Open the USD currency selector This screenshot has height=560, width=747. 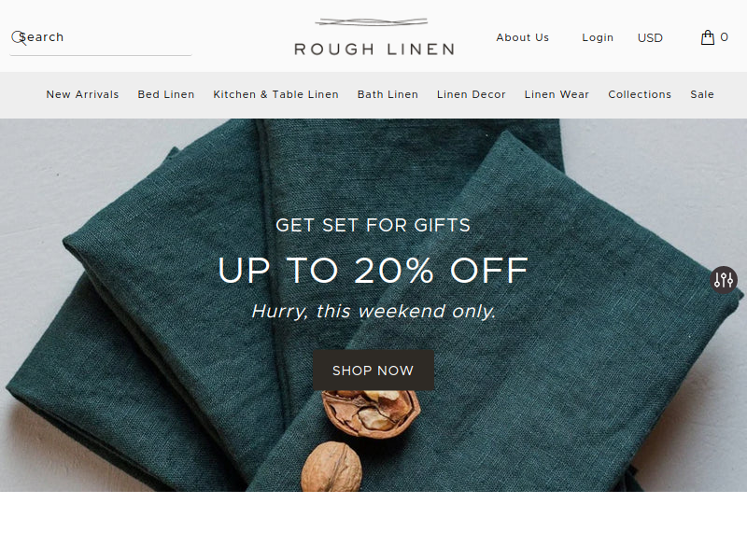650,37
